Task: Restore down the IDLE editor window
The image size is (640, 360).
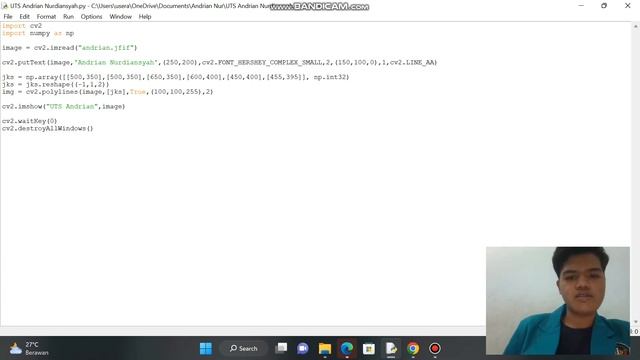Action: (604, 6)
